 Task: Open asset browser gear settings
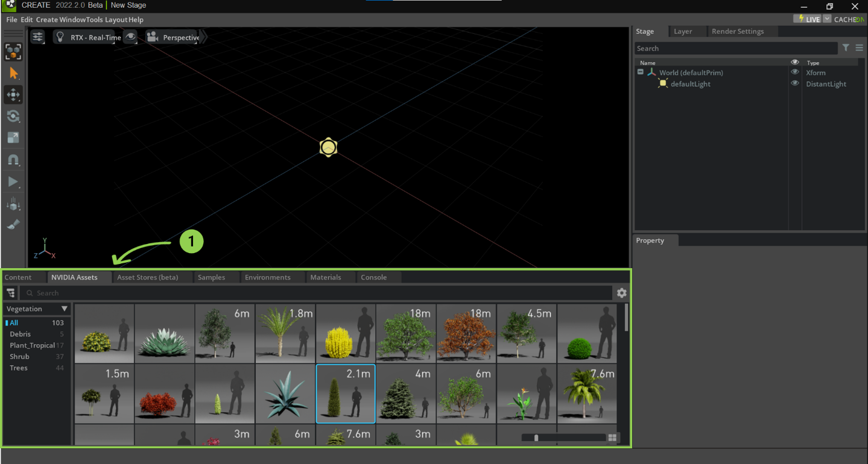coord(622,293)
